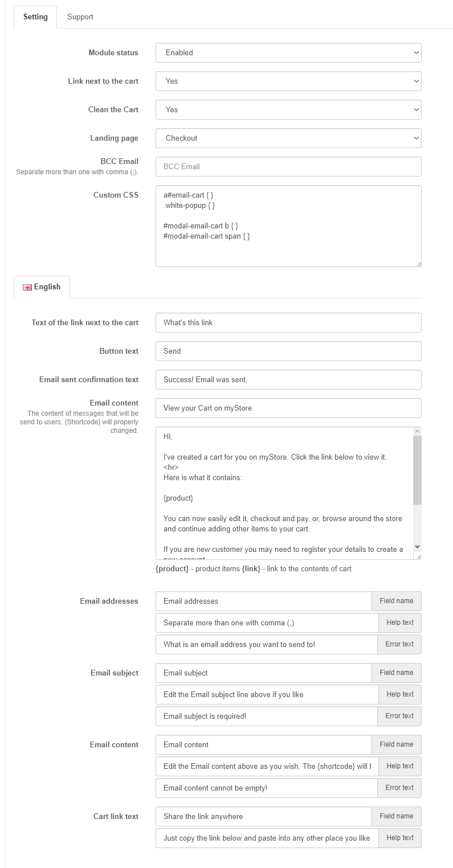Screen dimensions: 453x868
Task: Click the Share the link anywhere field
Action: point(263,816)
